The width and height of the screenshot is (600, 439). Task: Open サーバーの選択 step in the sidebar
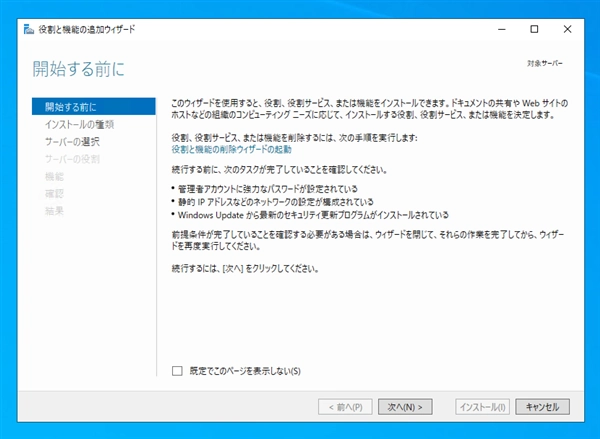click(x=72, y=142)
